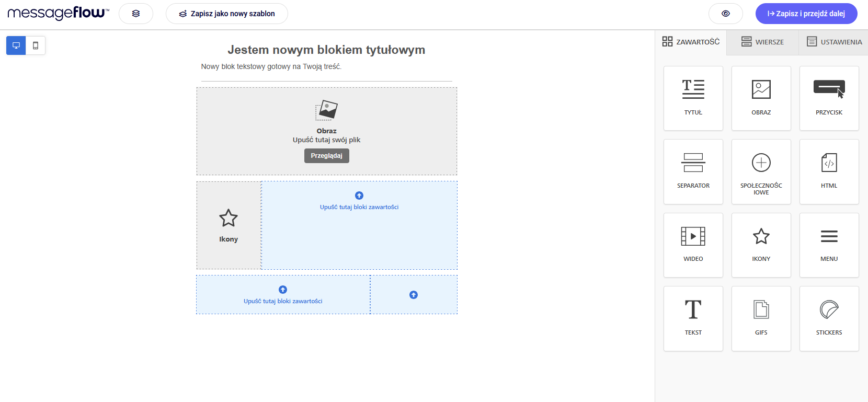
Task: Choose the Wideo video block
Action: [x=693, y=245]
